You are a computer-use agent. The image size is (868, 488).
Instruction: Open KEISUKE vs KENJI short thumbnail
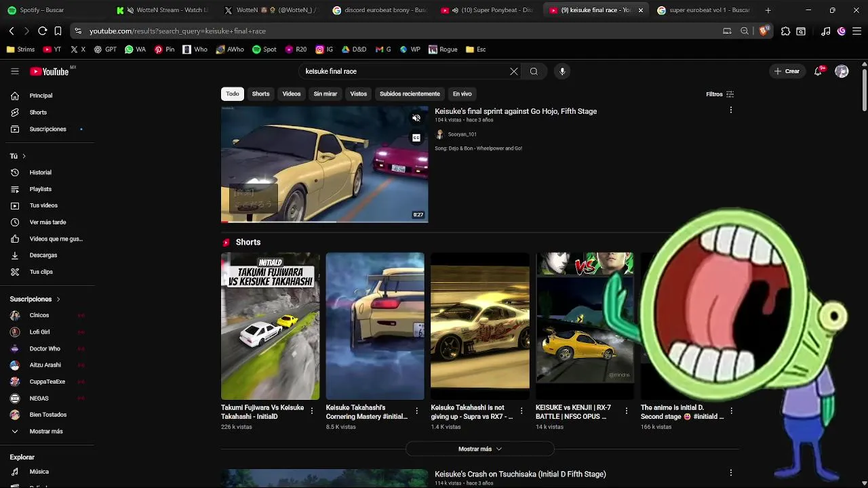click(x=585, y=326)
